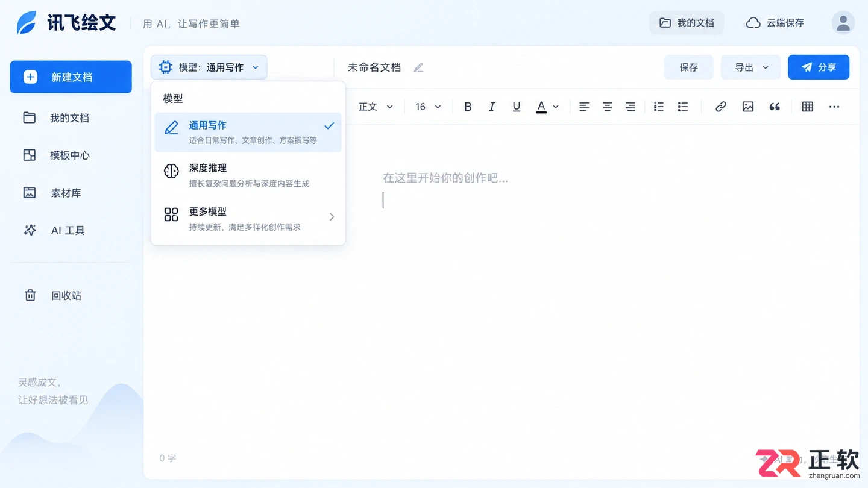Click the 0 字 word count
The width and height of the screenshot is (868, 488).
(168, 458)
